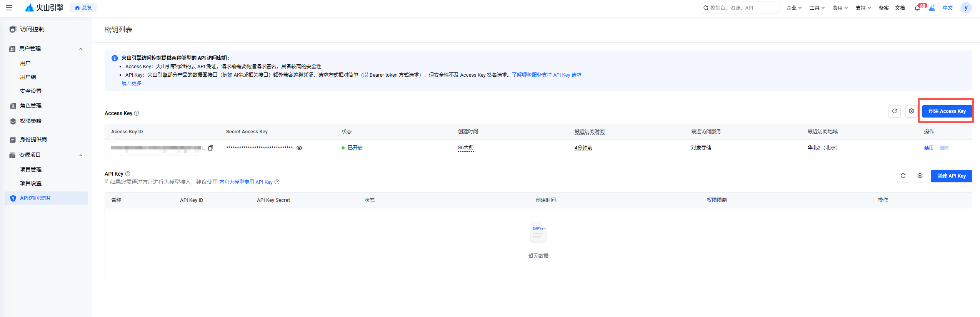Open the 费用 dropdown menu
This screenshot has height=317, width=980.
(840, 8)
